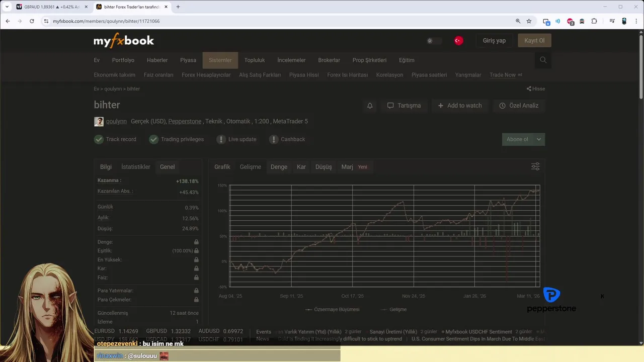Viewport: 644px width, 362px height.
Task: Click the Trading privileges check icon
Action: (x=153, y=139)
